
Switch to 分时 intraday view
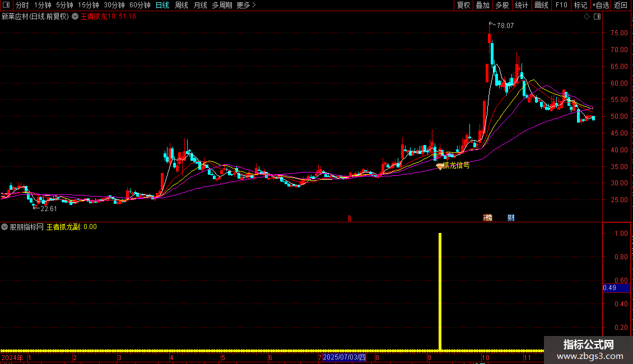click(22, 5)
